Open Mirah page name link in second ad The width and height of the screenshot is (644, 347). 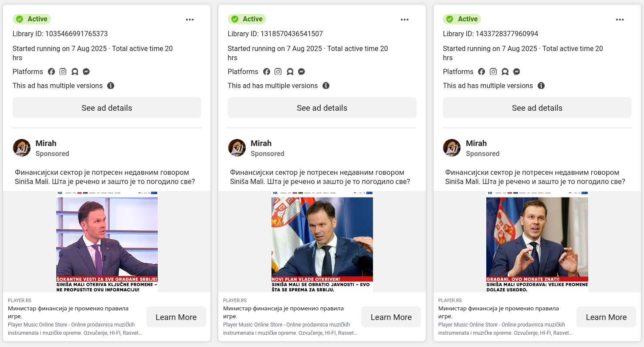(261, 143)
